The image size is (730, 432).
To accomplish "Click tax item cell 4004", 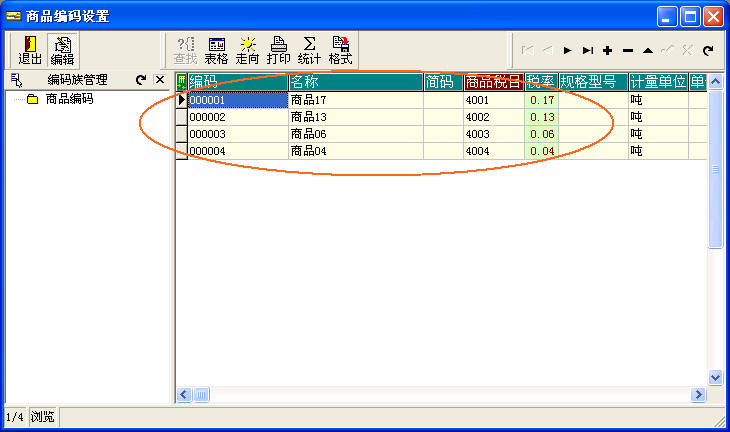I will [x=494, y=151].
